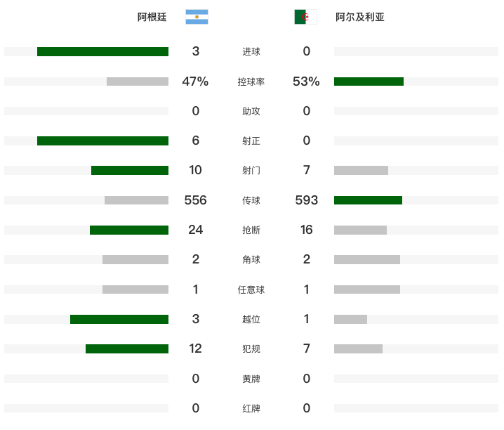Click Algeria's gray 角球 bar
The image size is (504, 430).
(x=367, y=259)
